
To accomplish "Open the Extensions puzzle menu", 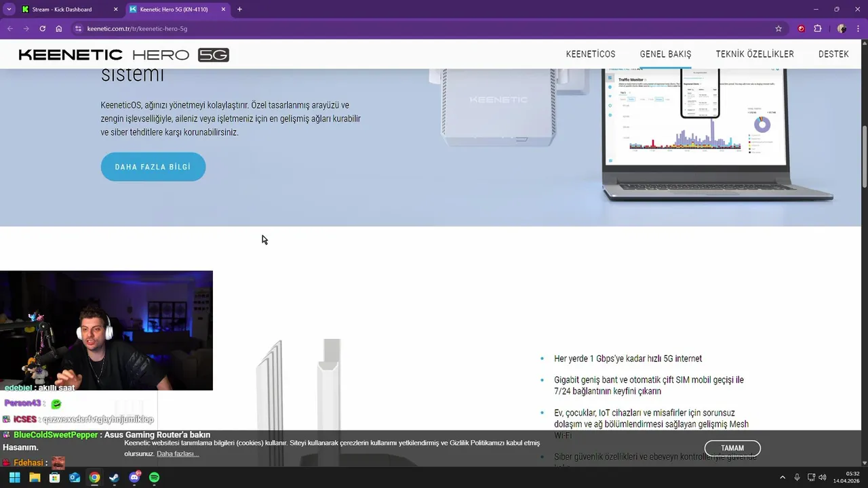I will click(817, 28).
